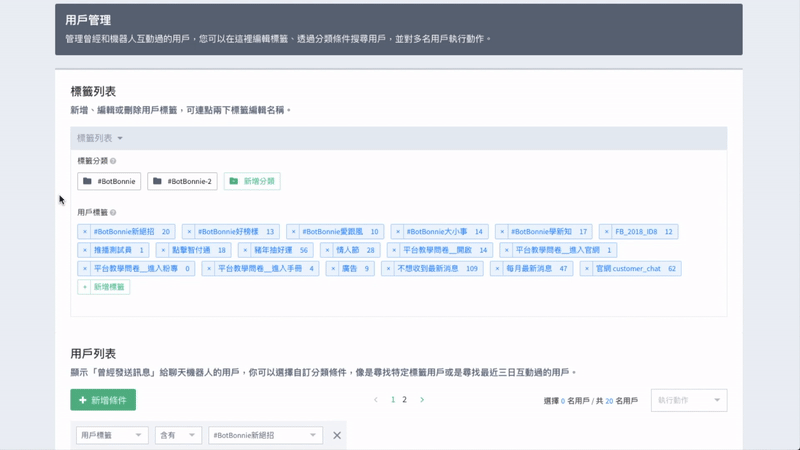Viewport: 800px width, 450px height.
Task: Click the 新增標籤 add tag button
Action: pyautogui.click(x=104, y=287)
